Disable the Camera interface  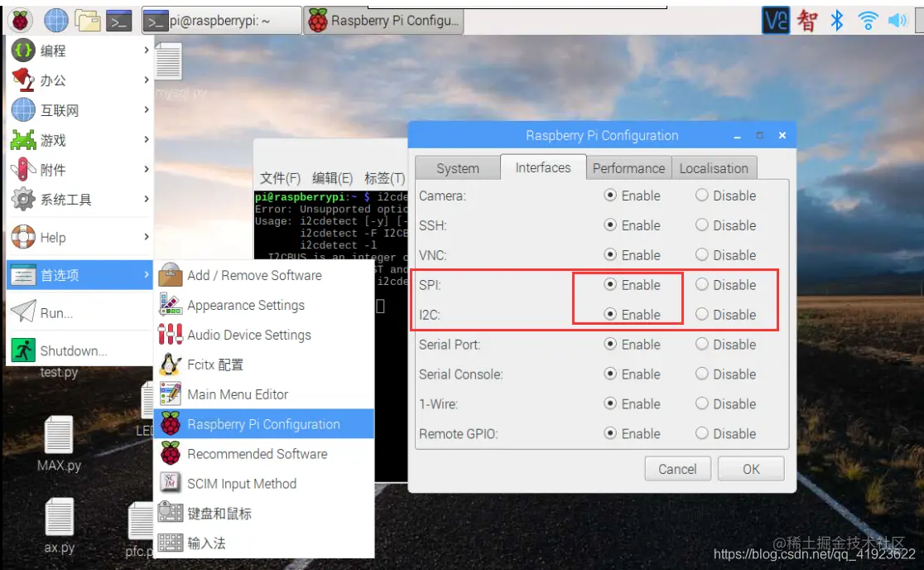[701, 195]
